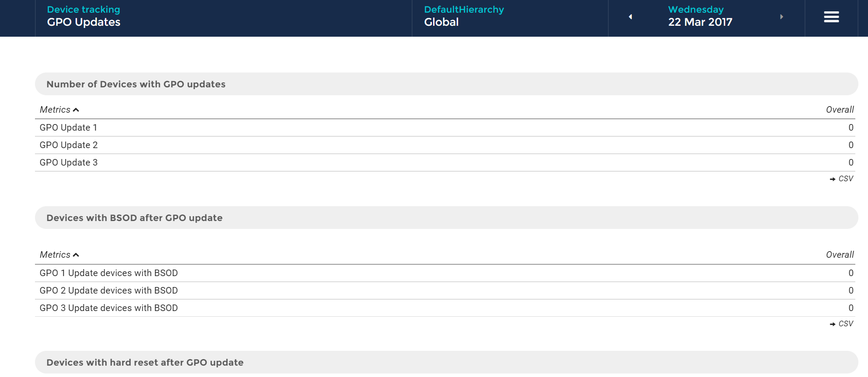Select GPO 3 Update devices with BSOD
868x377 pixels.
[x=445, y=308]
